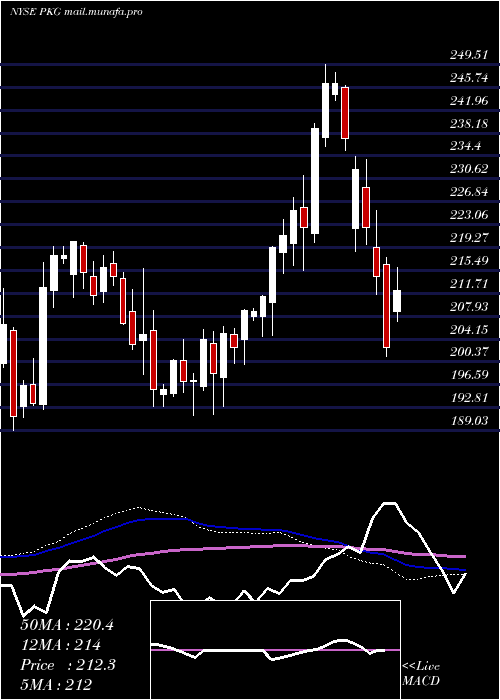Select the 234.4 price level label
Screen dimensions: 500x700
click(x=466, y=146)
